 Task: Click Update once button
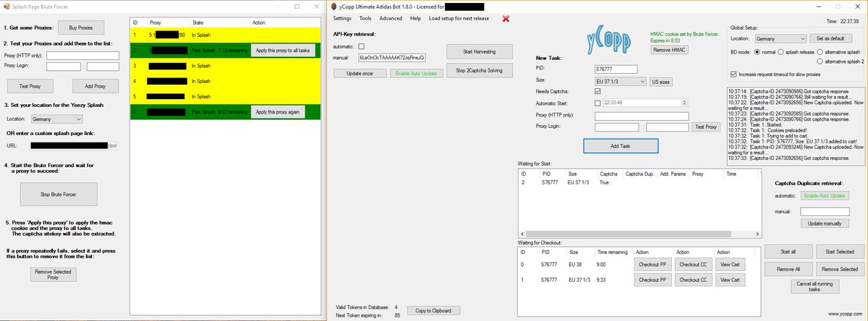[359, 73]
